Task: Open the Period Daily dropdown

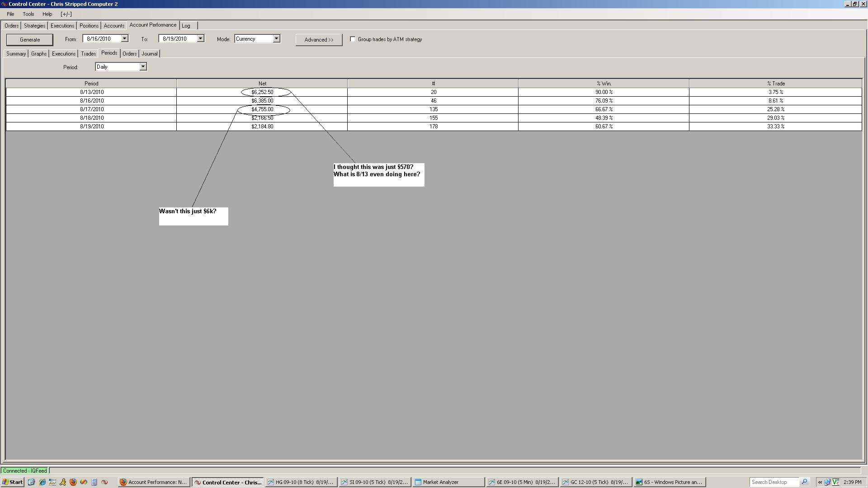Action: pos(143,67)
